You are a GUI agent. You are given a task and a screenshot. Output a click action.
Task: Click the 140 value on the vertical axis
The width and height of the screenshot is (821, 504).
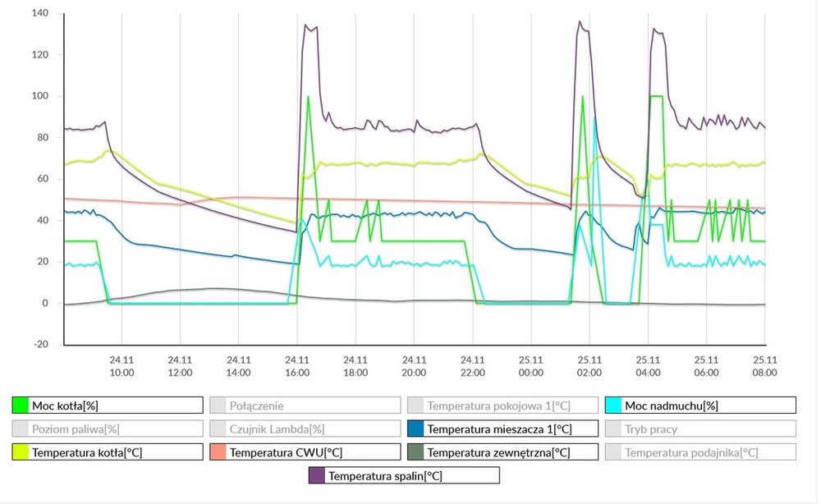[39, 14]
